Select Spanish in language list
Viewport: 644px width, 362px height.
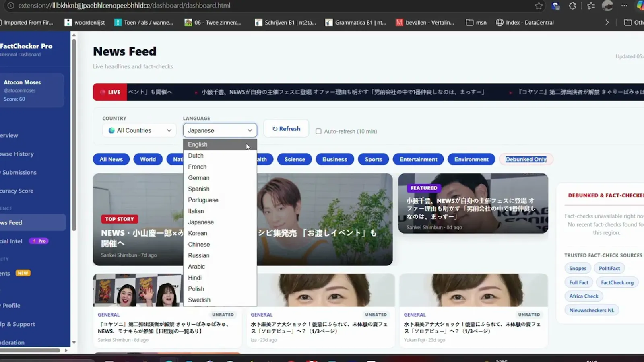tap(220, 189)
